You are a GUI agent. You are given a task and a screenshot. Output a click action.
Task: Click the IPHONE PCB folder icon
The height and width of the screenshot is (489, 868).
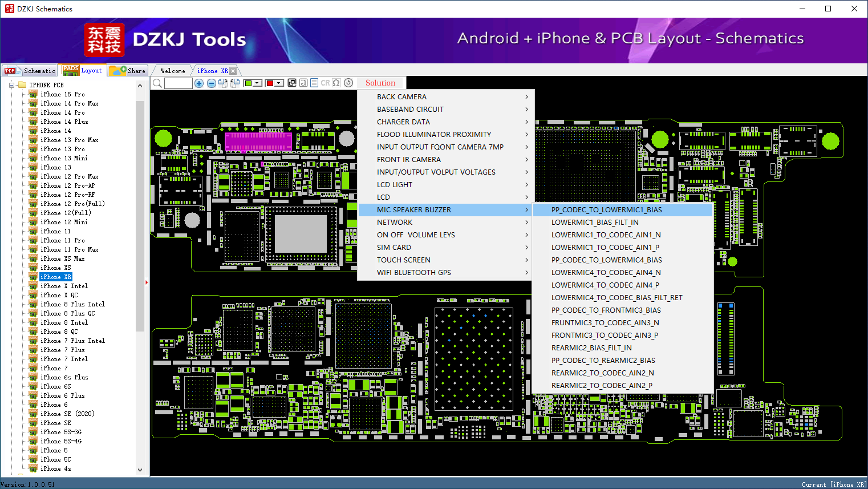pyautogui.click(x=22, y=85)
